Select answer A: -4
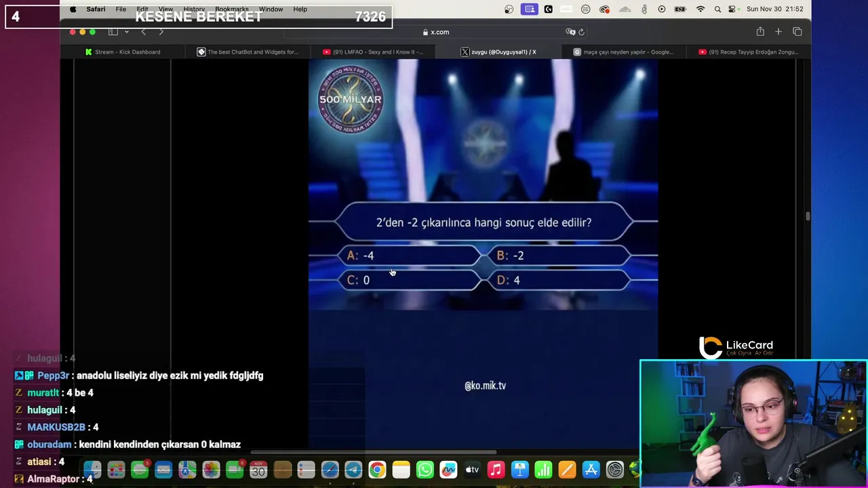Viewport: 868px width, 488px height. pyautogui.click(x=410, y=256)
